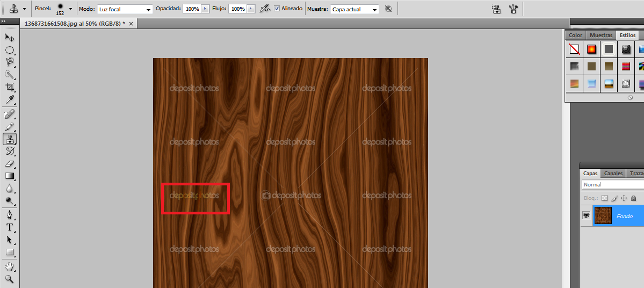Toggle lock position
Screen dimensions: 644x288
pos(624,198)
